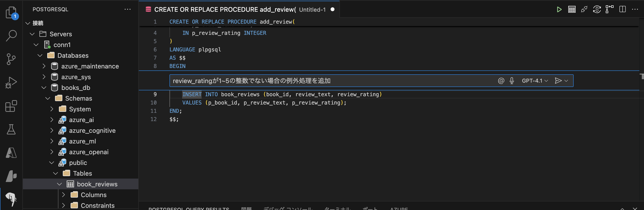644x210 pixels.
Task: Click the POSTGRESQL panel title
Action: 50,10
